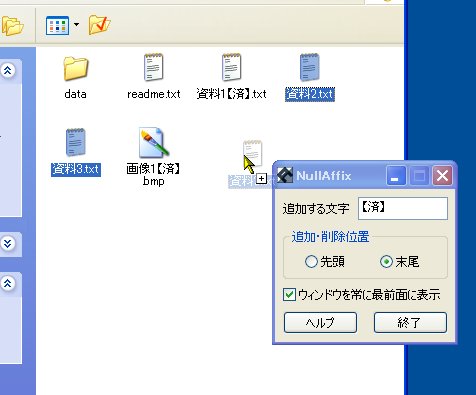Select the 末尾 radio button
Image resolution: width=476 pixels, height=395 pixels.
tap(386, 262)
